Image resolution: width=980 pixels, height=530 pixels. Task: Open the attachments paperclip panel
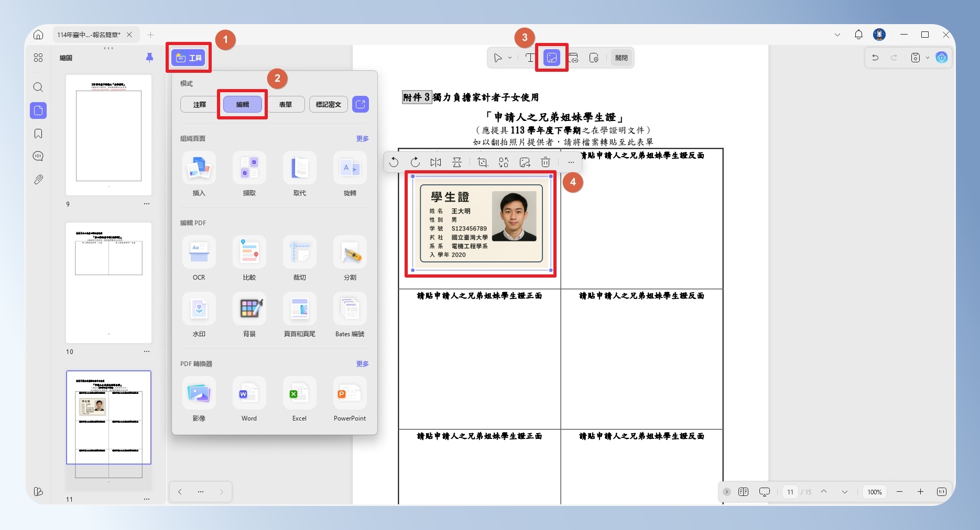[38, 180]
